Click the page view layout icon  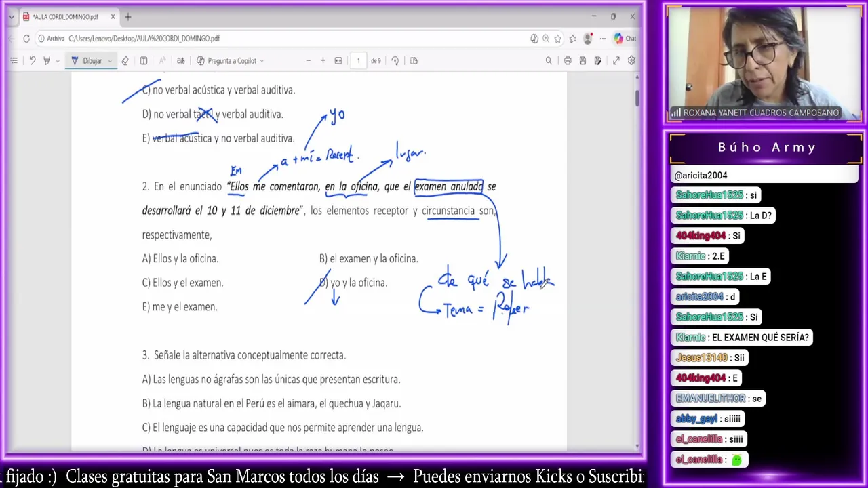[x=414, y=61]
